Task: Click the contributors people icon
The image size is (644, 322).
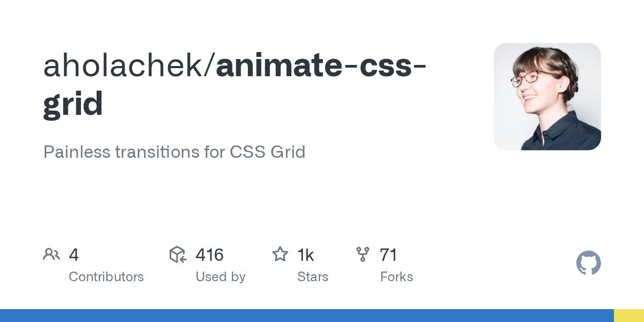Action: [52, 254]
